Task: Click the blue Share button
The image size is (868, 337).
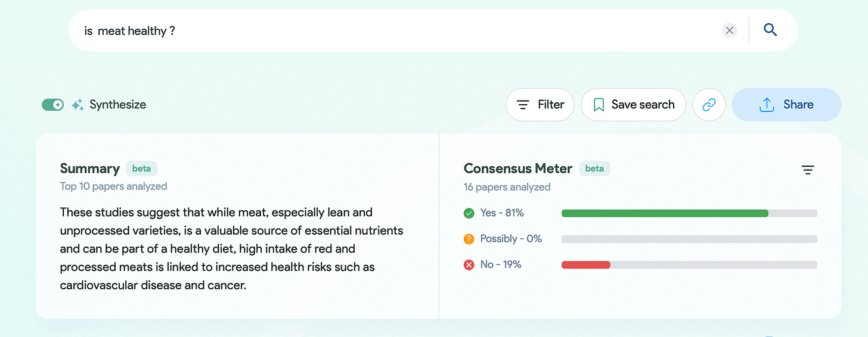Action: click(x=786, y=105)
